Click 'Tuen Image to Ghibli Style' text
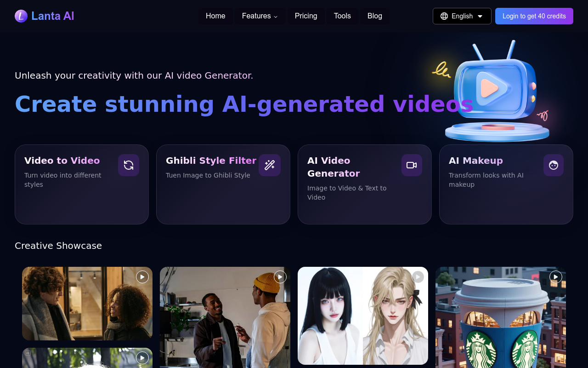Screen dimensions: 588x368 [208, 175]
